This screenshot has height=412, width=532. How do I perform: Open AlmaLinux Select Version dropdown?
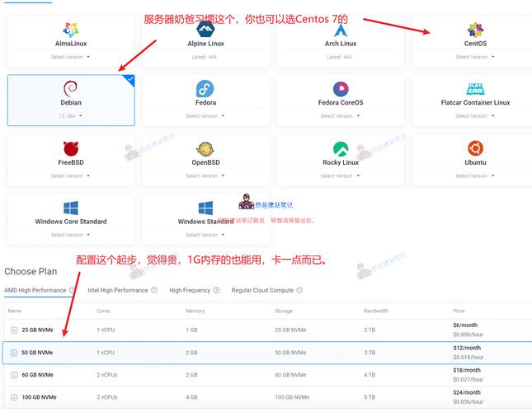click(x=70, y=57)
